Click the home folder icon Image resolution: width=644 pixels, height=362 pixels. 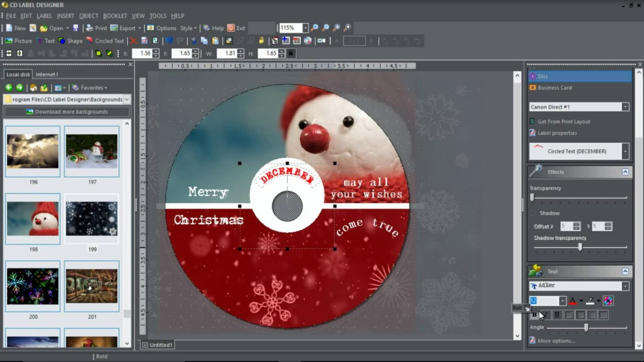pos(33,87)
